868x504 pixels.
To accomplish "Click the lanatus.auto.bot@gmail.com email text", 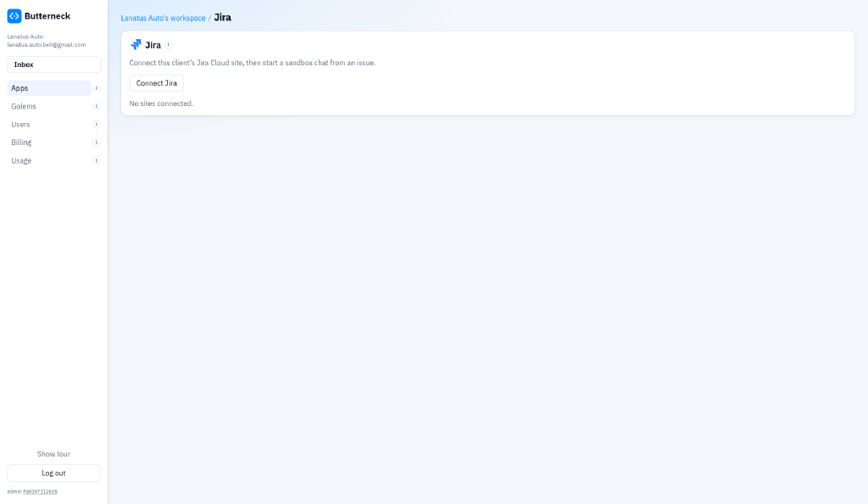I will point(47,45).
